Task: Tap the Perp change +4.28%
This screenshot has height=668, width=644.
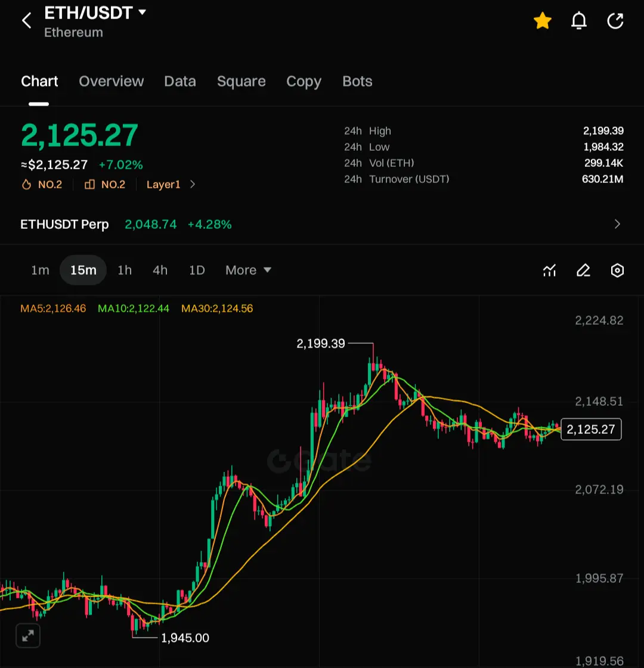Action: (x=210, y=225)
